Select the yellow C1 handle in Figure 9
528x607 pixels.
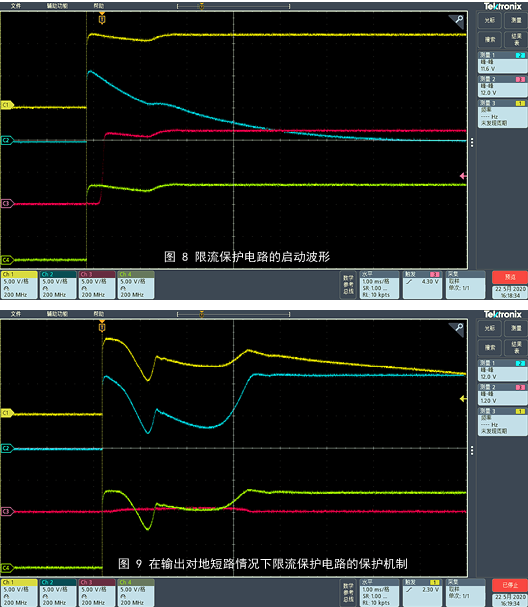[7, 413]
